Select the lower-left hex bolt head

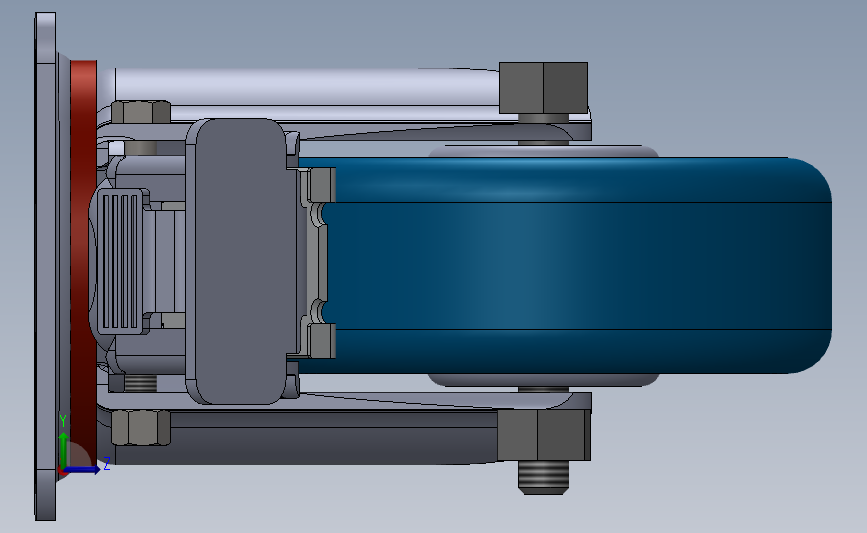click(140, 427)
